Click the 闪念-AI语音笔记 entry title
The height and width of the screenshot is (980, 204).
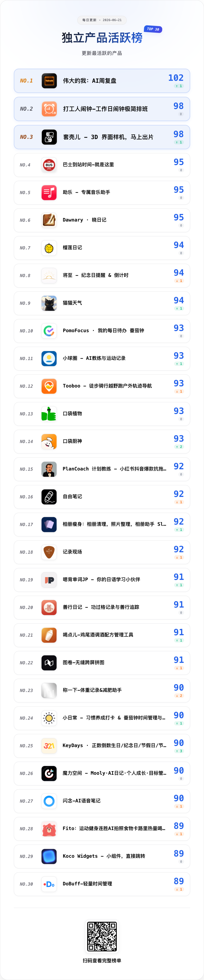pos(81,801)
